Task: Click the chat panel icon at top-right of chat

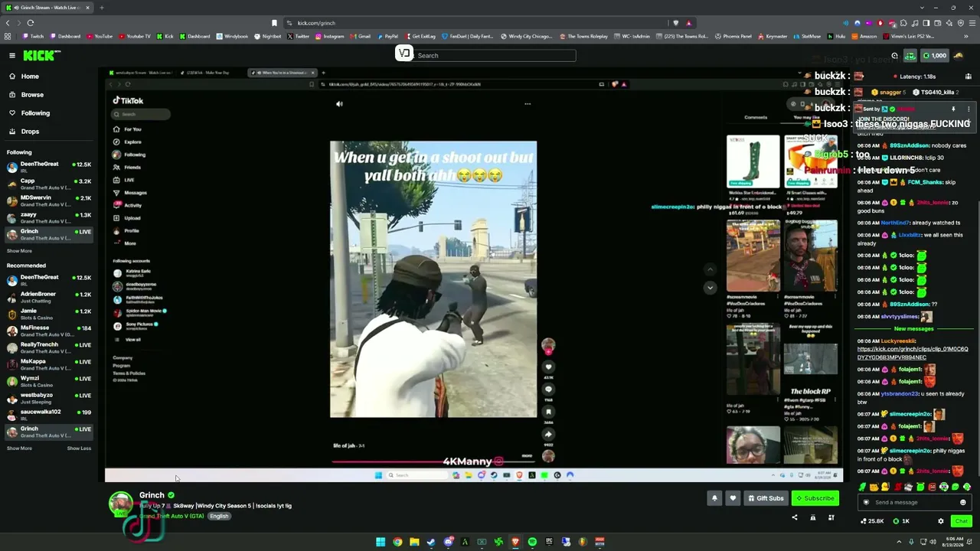Action: click(969, 77)
